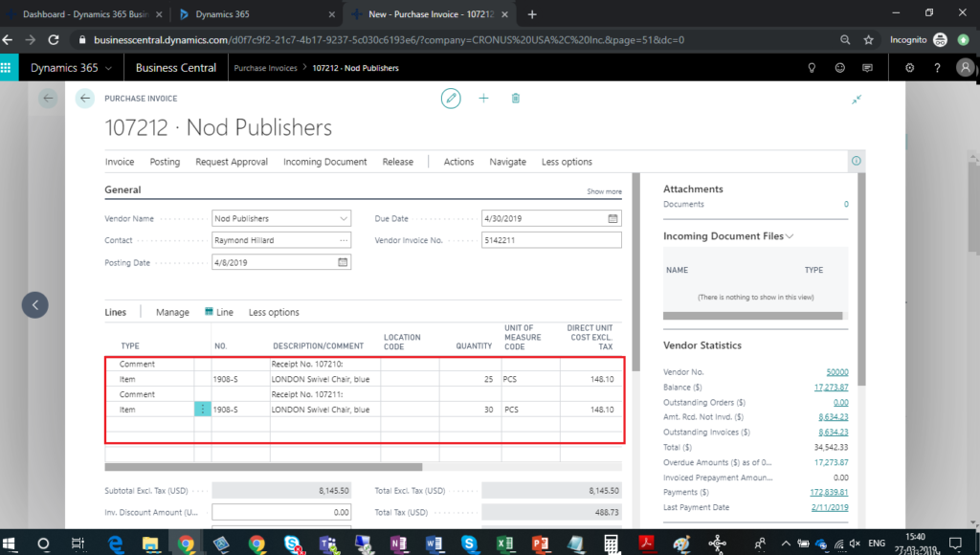Open the Manage menu in Lines
The width and height of the screenshot is (980, 555).
[x=172, y=313]
